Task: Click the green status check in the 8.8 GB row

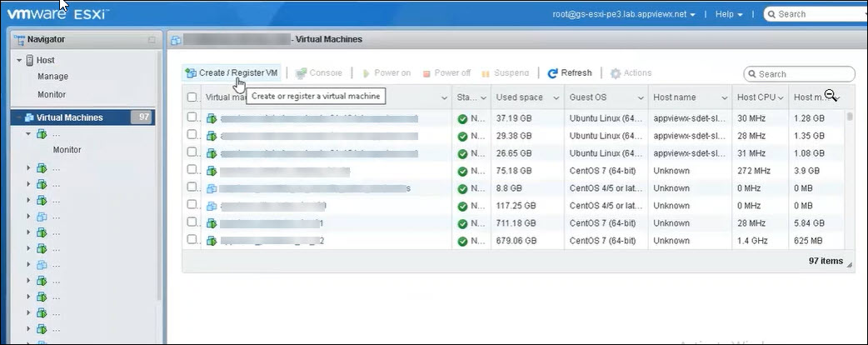Action: [x=463, y=189]
